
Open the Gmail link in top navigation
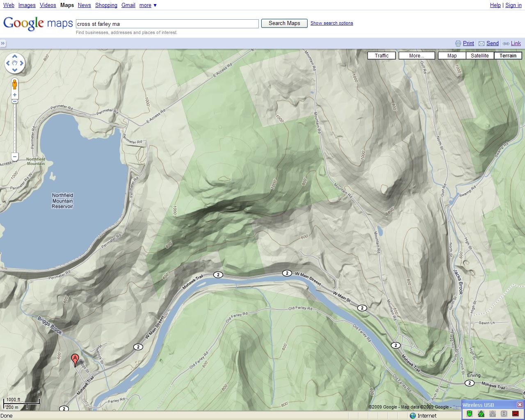point(128,5)
